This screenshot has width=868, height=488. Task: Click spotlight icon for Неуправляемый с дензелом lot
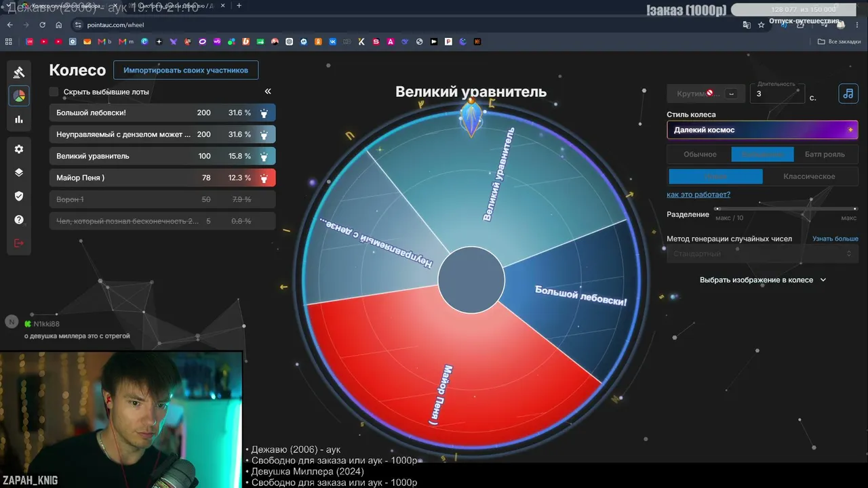click(x=264, y=134)
